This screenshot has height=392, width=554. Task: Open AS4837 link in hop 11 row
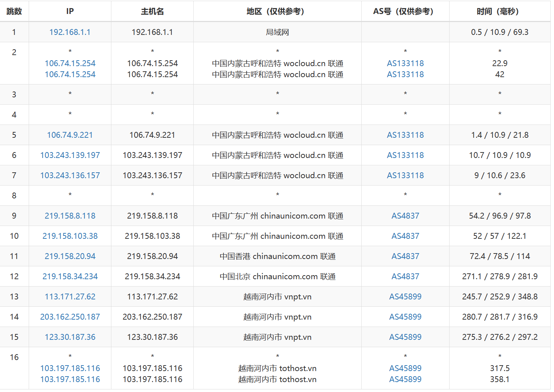[405, 256]
